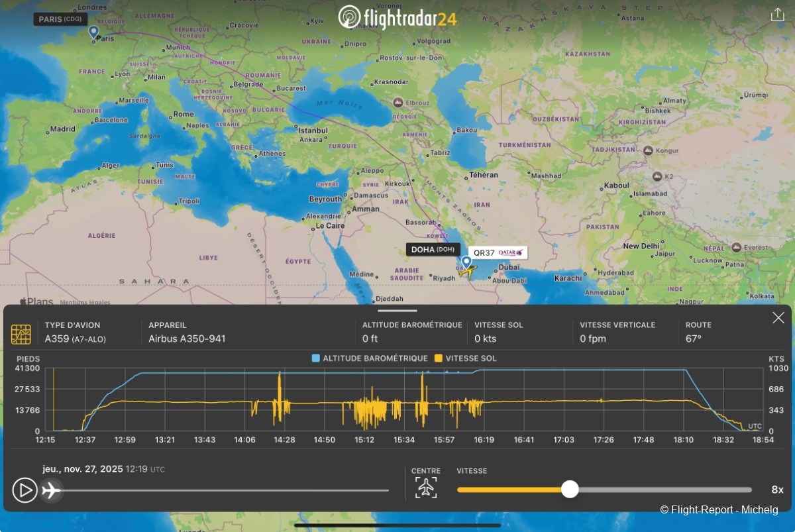Screen dimensions: 795x532
Task: Toggle the Vitesse Sol legend item
Action: tap(466, 358)
